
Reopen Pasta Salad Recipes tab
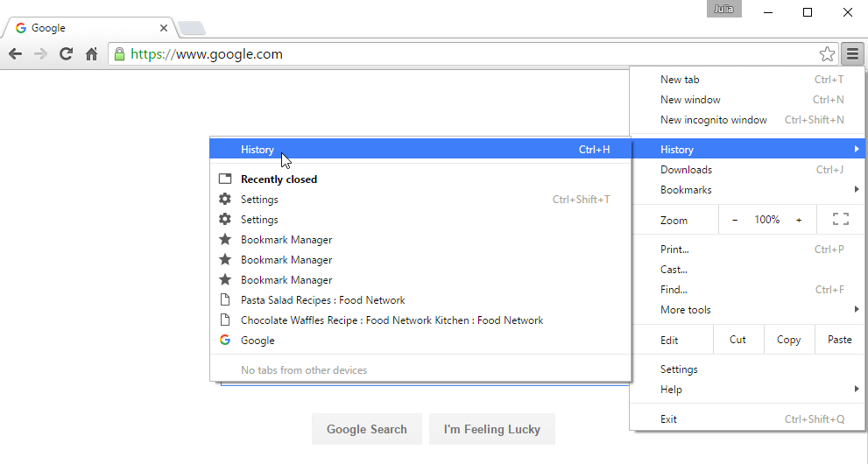[x=322, y=300]
